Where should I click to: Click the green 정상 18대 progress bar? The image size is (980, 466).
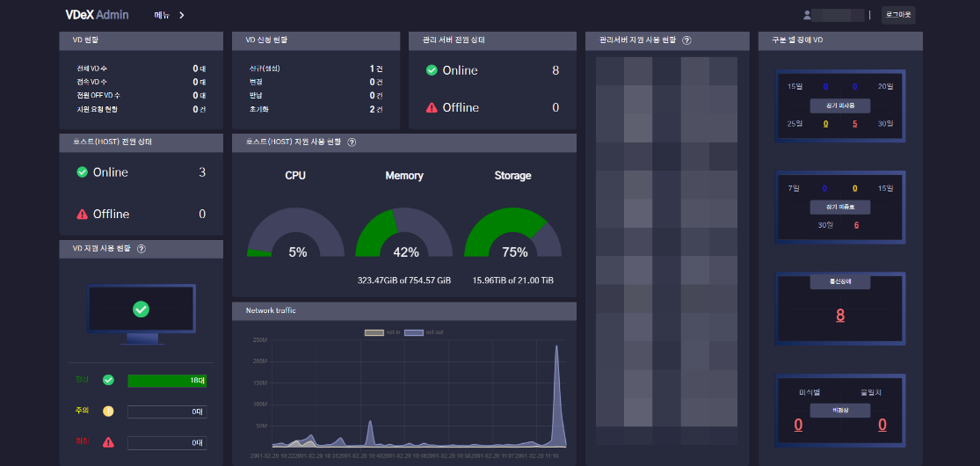(x=167, y=381)
